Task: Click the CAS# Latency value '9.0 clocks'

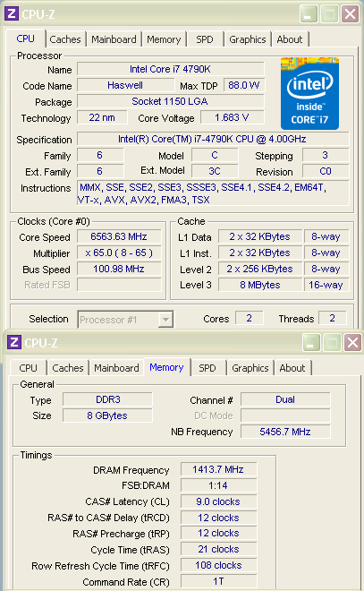Action: 218,501
